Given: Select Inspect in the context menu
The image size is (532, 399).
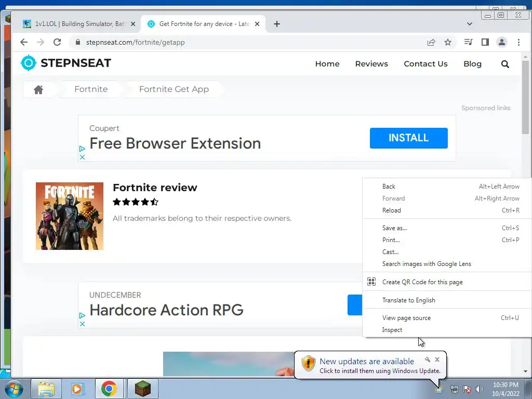Looking at the screenshot, I should click(x=447, y=330).
